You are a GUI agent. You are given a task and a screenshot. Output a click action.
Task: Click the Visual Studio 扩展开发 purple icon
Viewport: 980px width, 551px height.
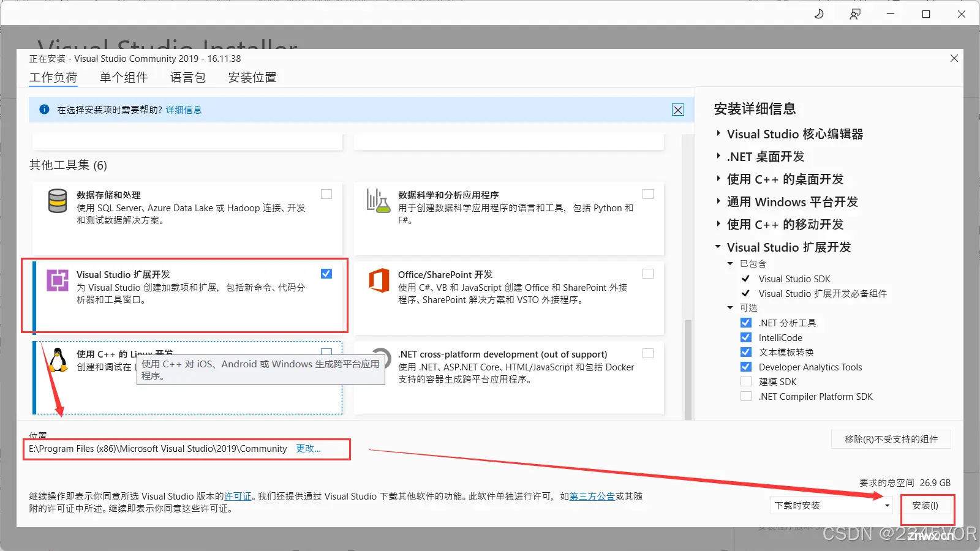pos(58,280)
